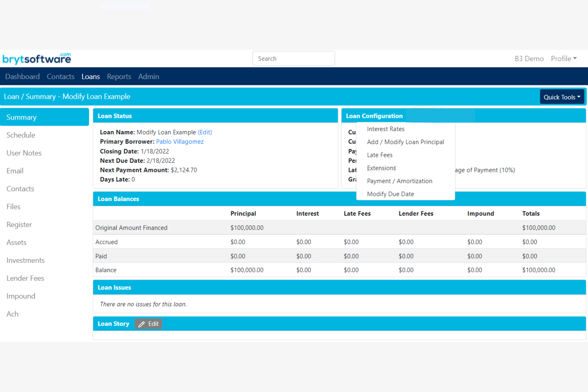View the loan Register
588x392 pixels.
coord(19,224)
